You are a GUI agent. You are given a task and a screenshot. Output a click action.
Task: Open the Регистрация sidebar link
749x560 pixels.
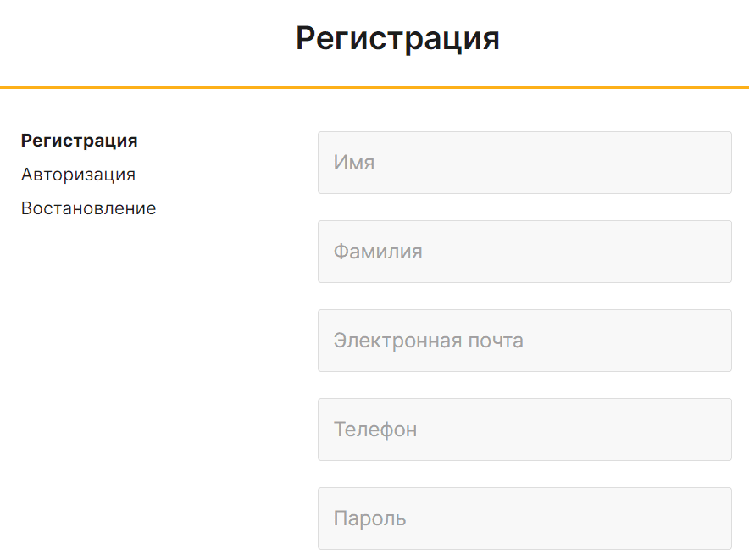click(80, 141)
